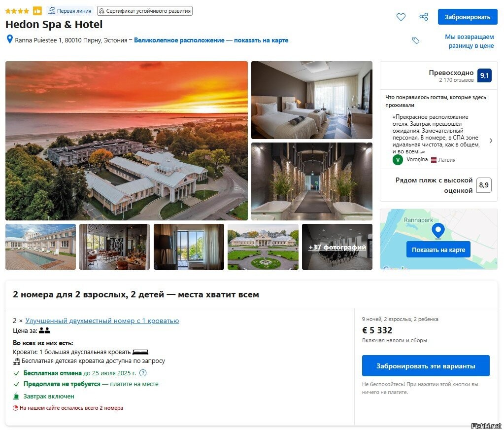Click the Показать на карте button
Image resolution: width=504 pixels, height=432 pixels.
point(438,250)
